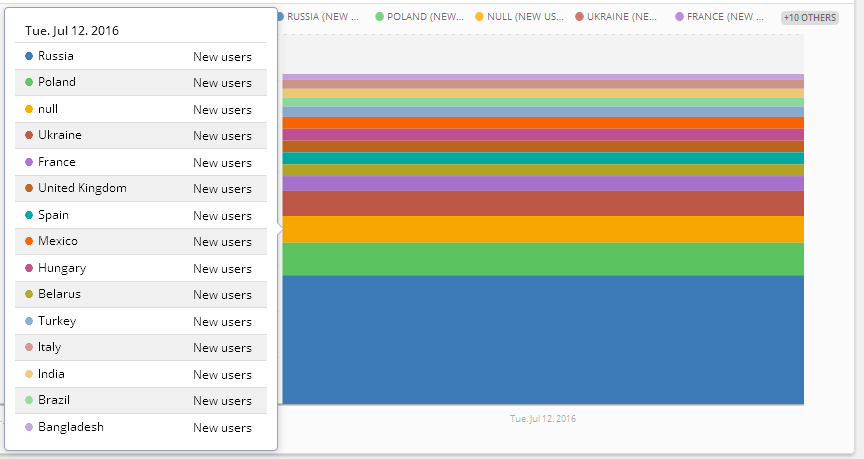
Task: Click the Mexico color dot in tooltip
Action: point(29,241)
